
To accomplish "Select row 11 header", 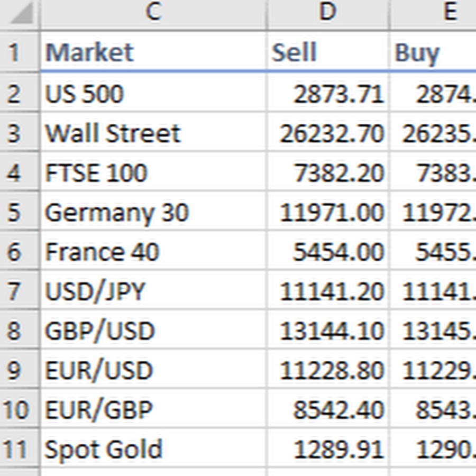I will [14, 450].
